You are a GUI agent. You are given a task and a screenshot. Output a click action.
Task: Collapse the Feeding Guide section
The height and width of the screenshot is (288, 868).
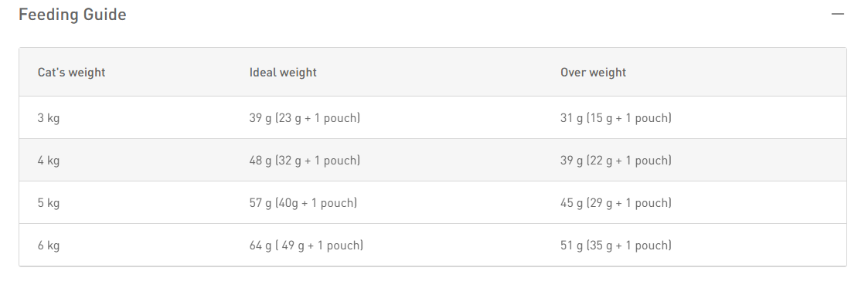click(838, 14)
